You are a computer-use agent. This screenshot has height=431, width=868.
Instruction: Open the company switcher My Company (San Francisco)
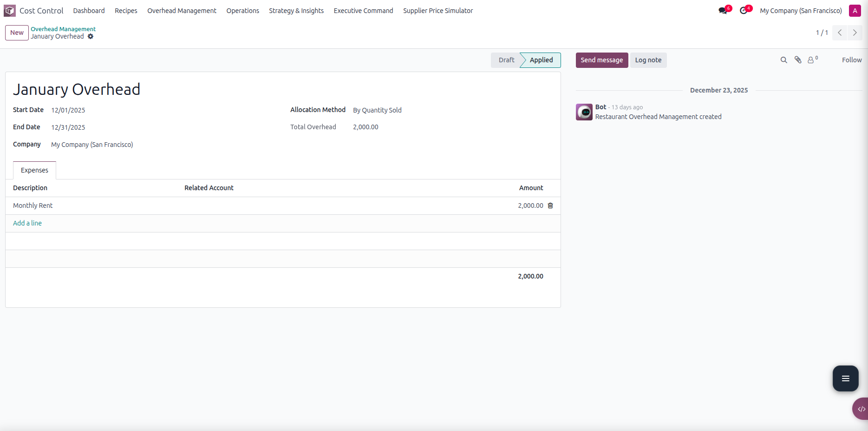801,11
